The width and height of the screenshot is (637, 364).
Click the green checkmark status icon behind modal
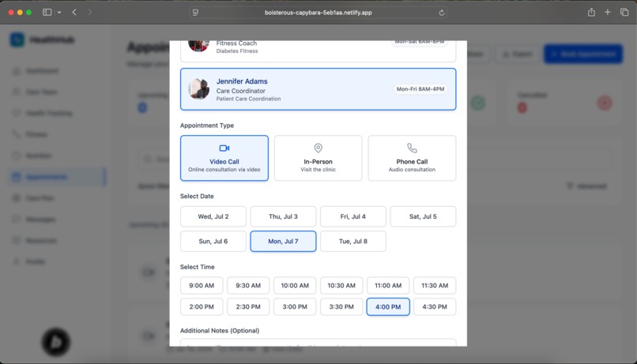click(478, 103)
